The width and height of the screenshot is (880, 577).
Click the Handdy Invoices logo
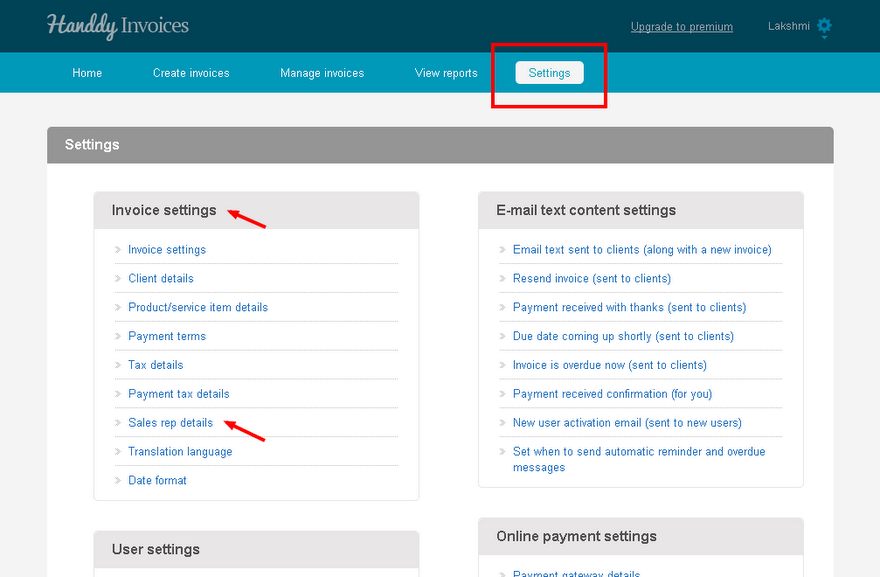tap(118, 26)
